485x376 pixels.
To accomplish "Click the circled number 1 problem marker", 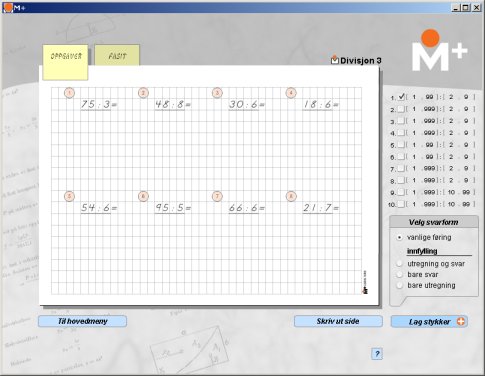I will pyautogui.click(x=69, y=93).
